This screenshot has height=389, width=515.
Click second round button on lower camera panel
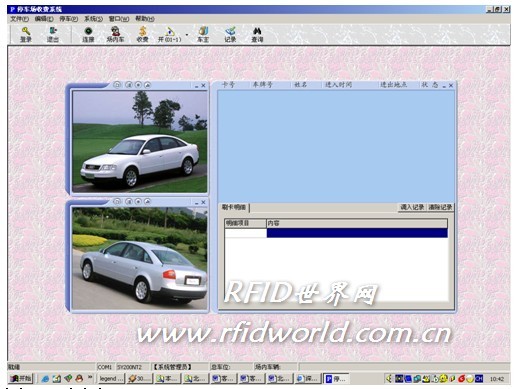tap(129, 201)
